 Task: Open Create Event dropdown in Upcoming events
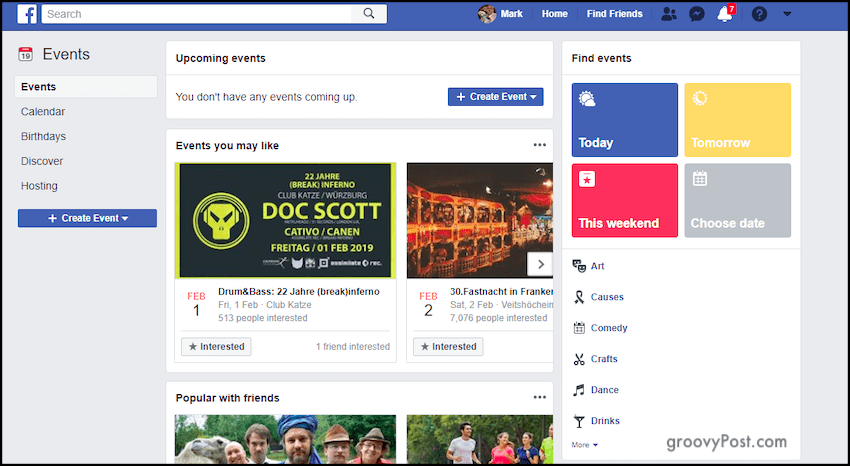(x=495, y=96)
